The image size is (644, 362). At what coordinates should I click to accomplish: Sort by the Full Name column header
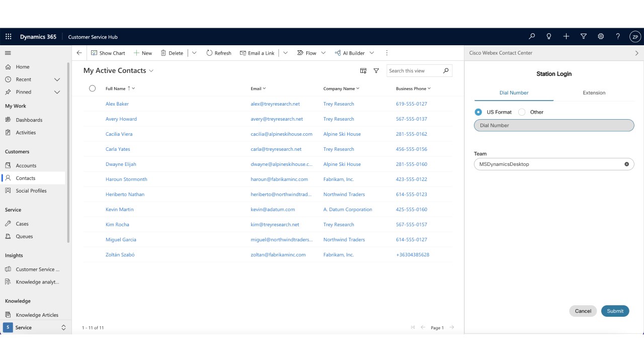coord(116,88)
